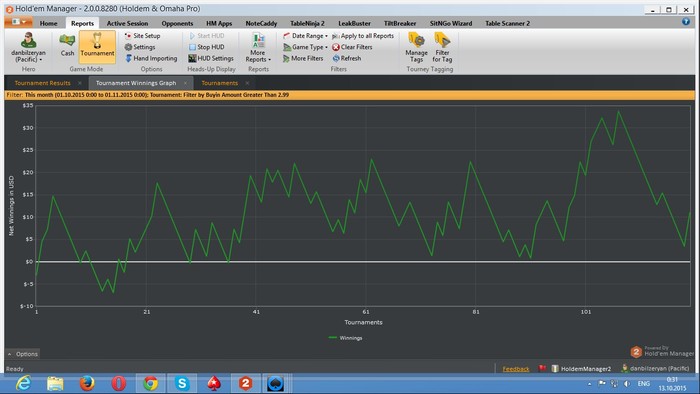The image size is (700, 394).
Task: Click the Stop HUD button
Action: pos(206,47)
